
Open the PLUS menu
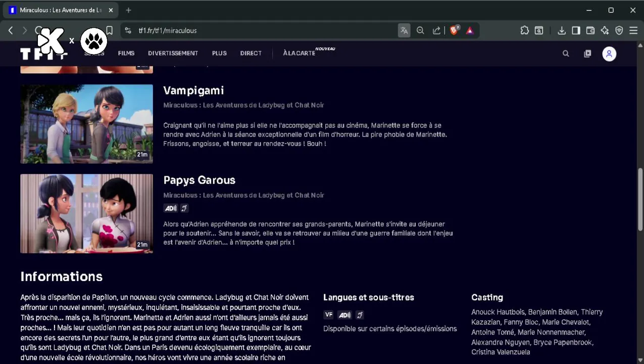tap(219, 53)
